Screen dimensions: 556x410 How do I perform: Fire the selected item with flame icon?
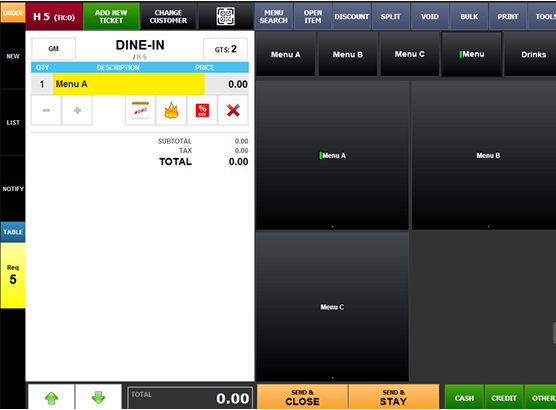pos(171,110)
